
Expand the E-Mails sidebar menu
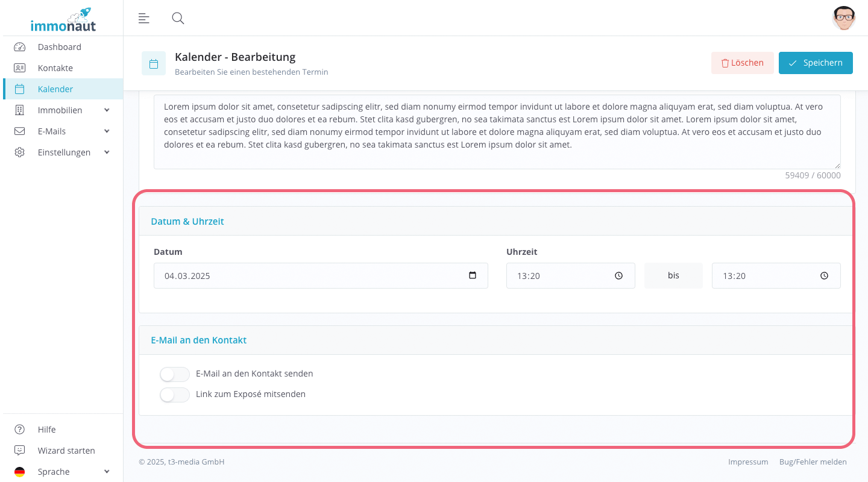pos(107,131)
